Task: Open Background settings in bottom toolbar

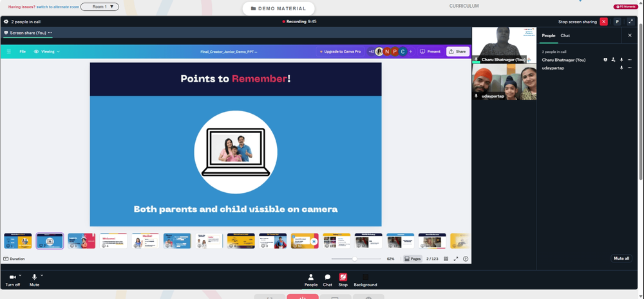Action: [365, 280]
